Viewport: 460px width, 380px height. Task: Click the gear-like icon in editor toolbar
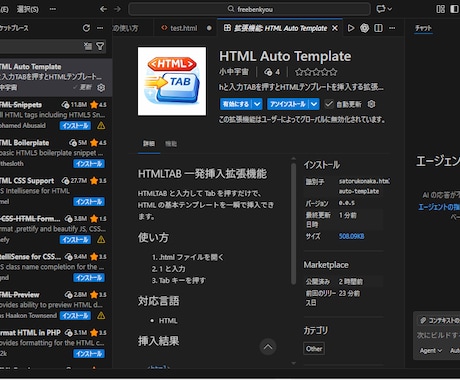point(365,28)
